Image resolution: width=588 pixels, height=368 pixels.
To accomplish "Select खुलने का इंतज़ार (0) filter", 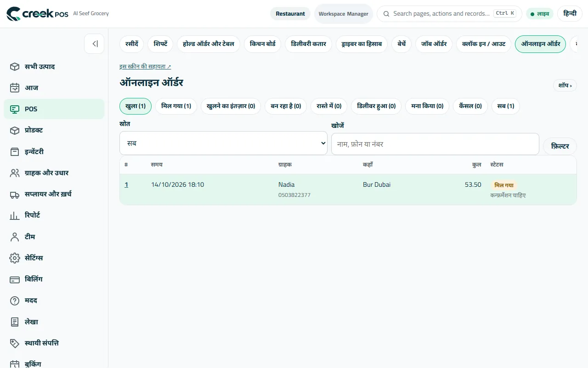I will point(231,106).
